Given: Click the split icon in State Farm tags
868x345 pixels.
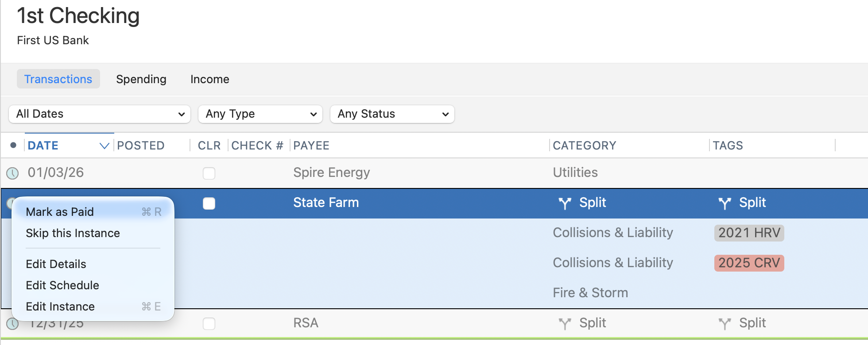Looking at the screenshot, I should (x=725, y=203).
